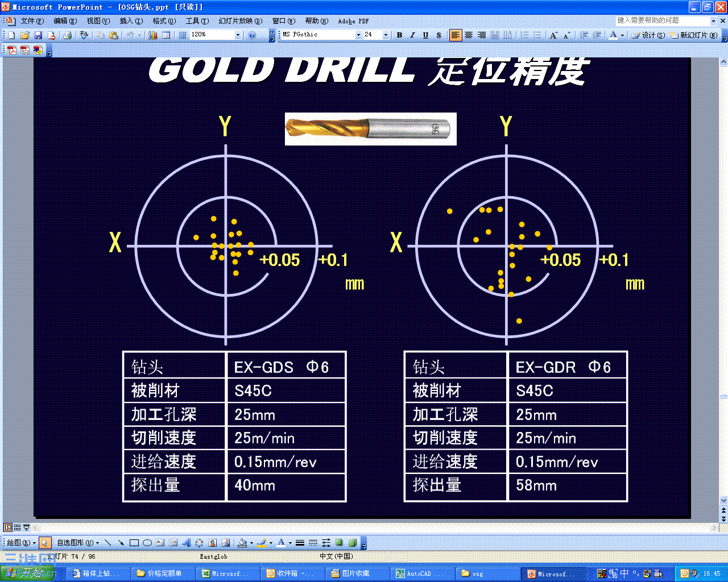Screen dimensions: 728x582
Task: Toggle Italic formatting
Action: (412, 35)
